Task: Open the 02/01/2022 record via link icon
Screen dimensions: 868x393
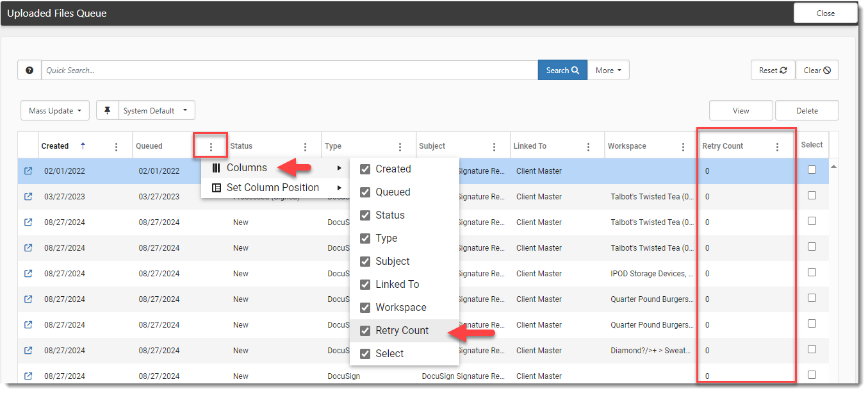Action: click(28, 171)
